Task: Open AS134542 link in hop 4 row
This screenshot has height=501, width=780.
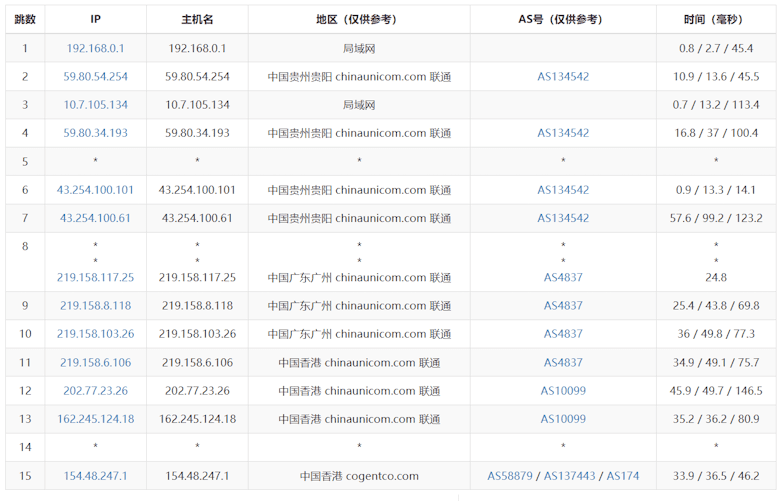Action: [x=563, y=133]
